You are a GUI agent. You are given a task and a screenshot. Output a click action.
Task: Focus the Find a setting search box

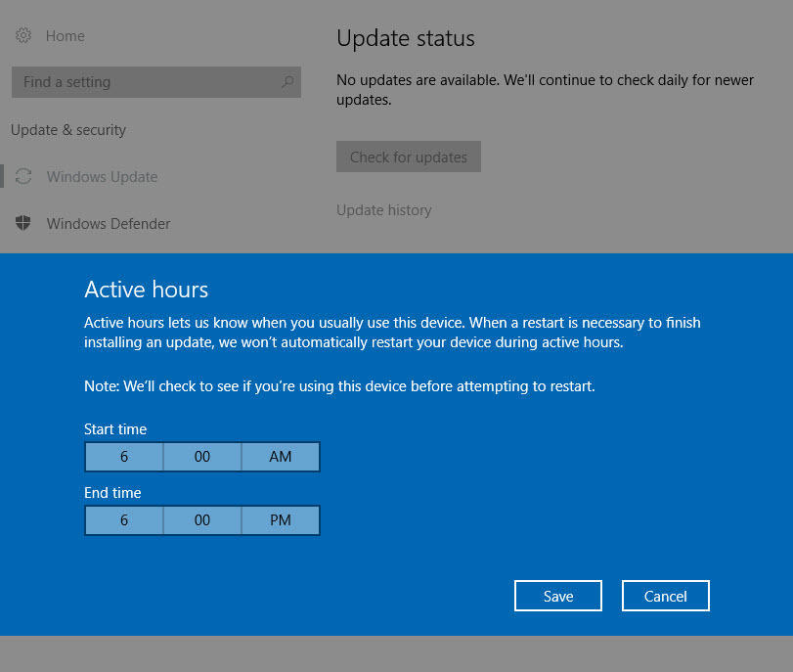147,82
